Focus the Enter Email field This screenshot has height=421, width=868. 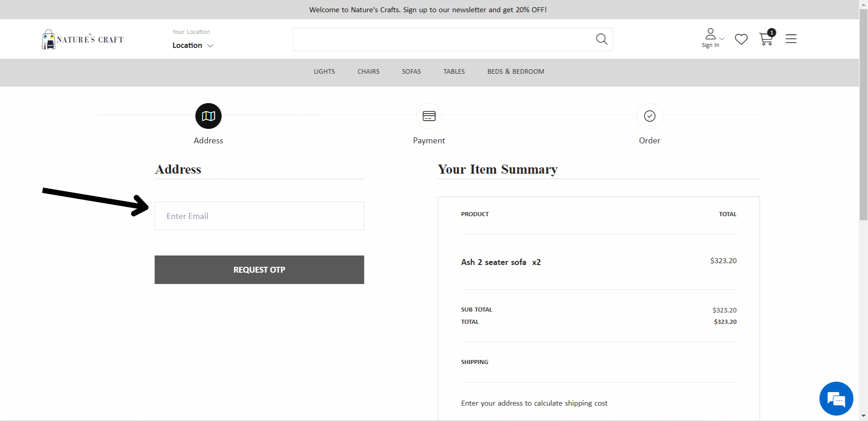(259, 216)
